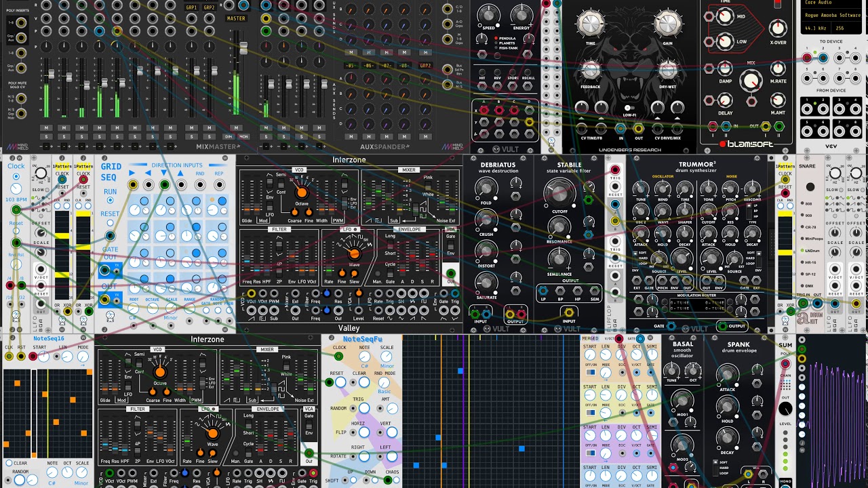Click the OUTPUT jack on Trummor
868x488 pixels.
click(x=723, y=326)
